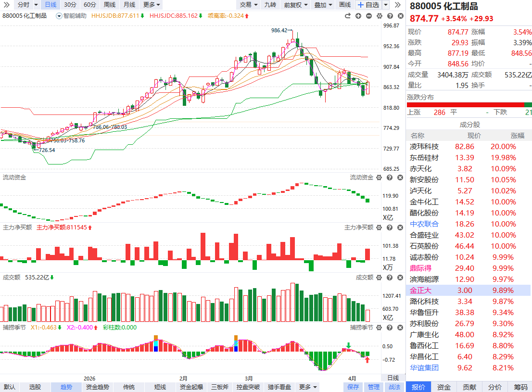Toggle 九转 indicator
This screenshot has height=392, width=532.
click(x=270, y=5)
